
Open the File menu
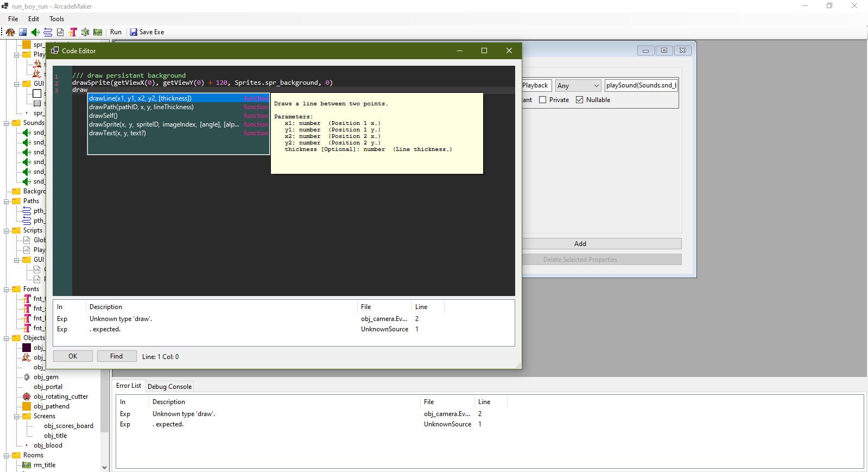pos(13,19)
